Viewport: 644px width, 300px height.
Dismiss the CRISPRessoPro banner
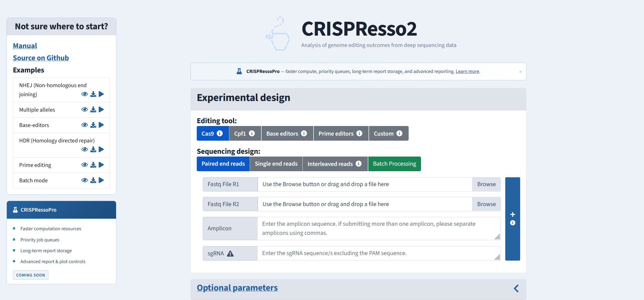[x=520, y=71]
